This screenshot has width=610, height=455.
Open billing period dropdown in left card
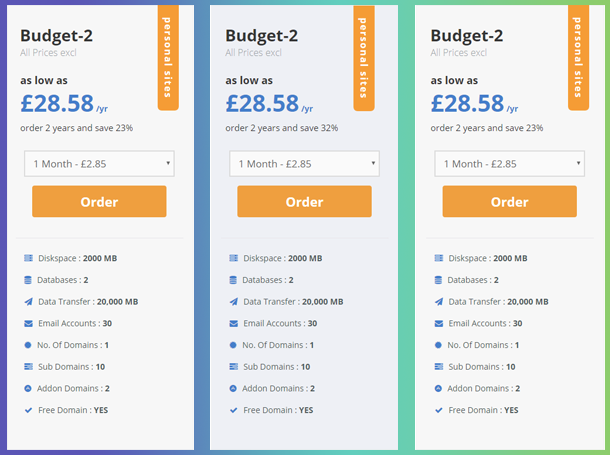pos(99,164)
